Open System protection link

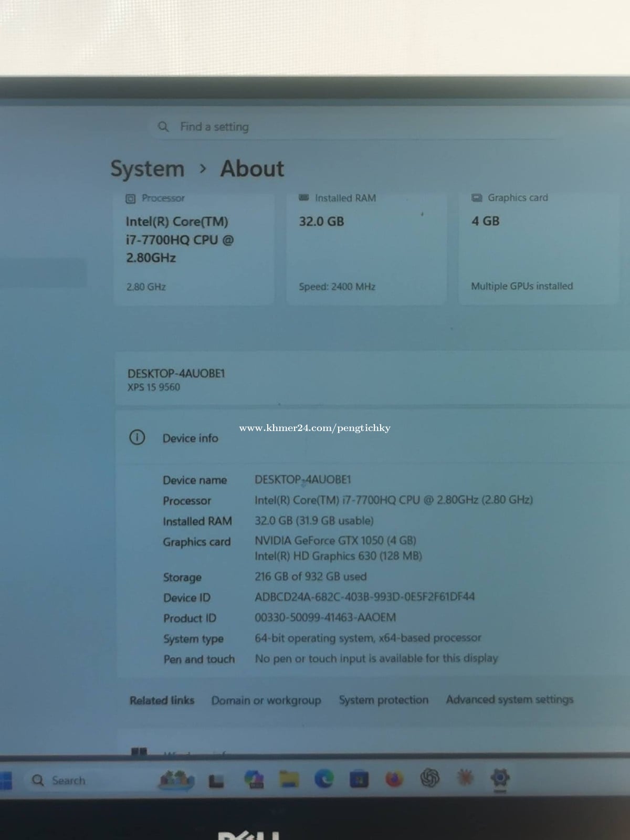384,700
